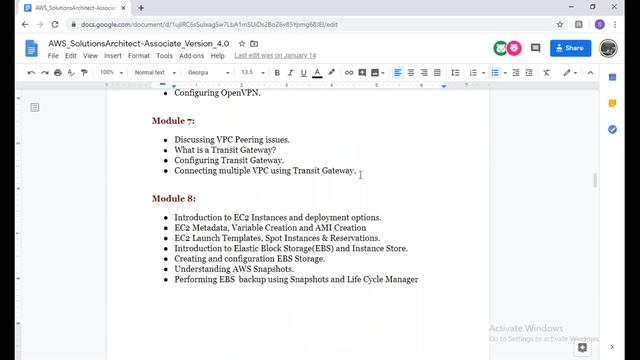Open the Georgia font dropdown
640x360 pixels.
209,73
